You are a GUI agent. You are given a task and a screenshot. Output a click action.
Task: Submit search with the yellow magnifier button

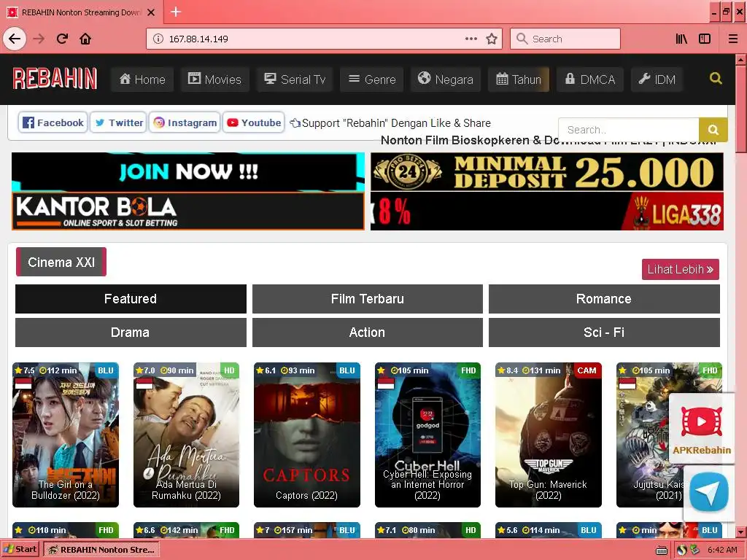pos(713,130)
